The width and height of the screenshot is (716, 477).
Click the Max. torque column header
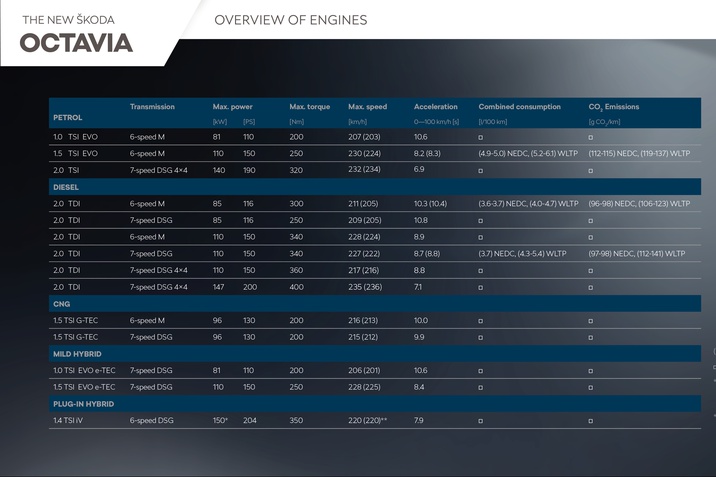[310, 106]
